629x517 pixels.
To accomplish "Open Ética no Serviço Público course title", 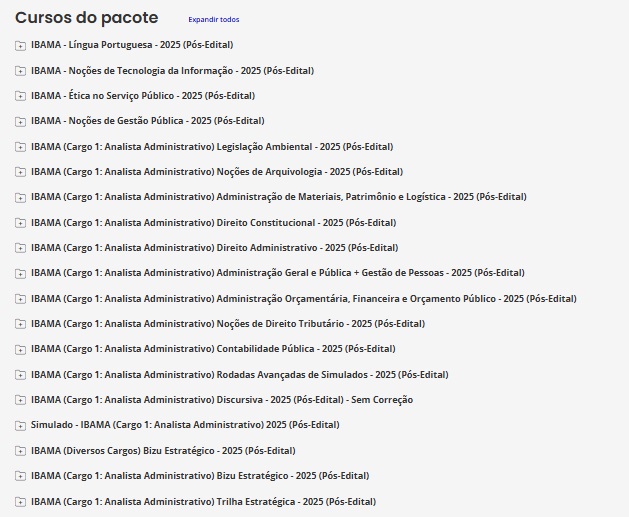I will [x=143, y=96].
